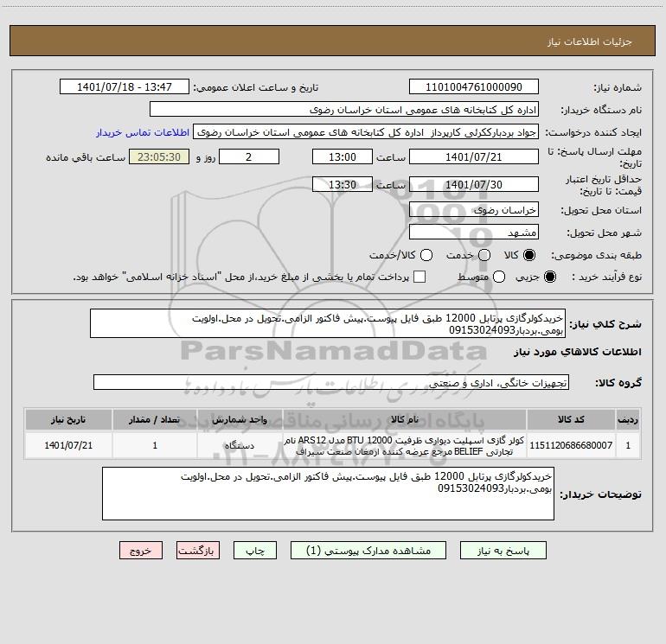This screenshot has height=644, width=666.
Task: Click the buyer organization name field
Action: [x=344, y=110]
